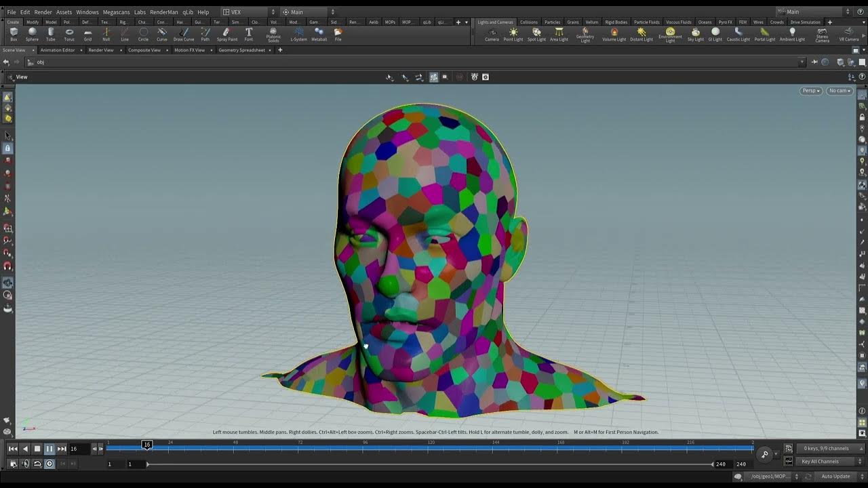Add a Portal Light from the shelf
This screenshot has height=488, width=868.
coord(765,35)
